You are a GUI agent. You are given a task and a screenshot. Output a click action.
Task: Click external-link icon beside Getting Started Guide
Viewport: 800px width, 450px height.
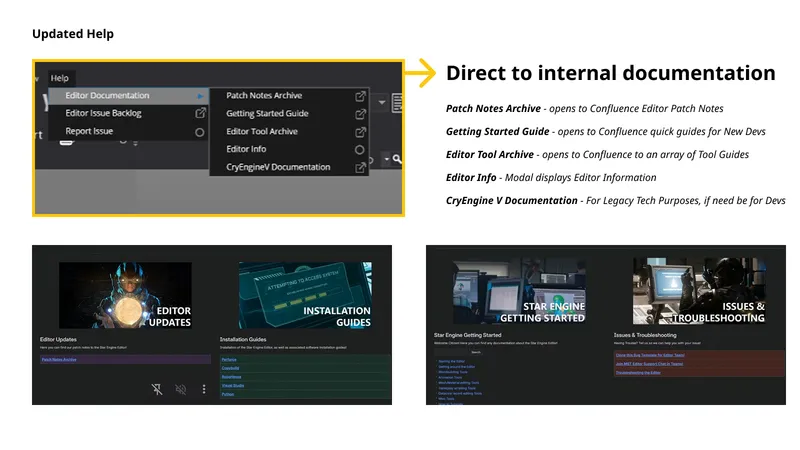(360, 113)
